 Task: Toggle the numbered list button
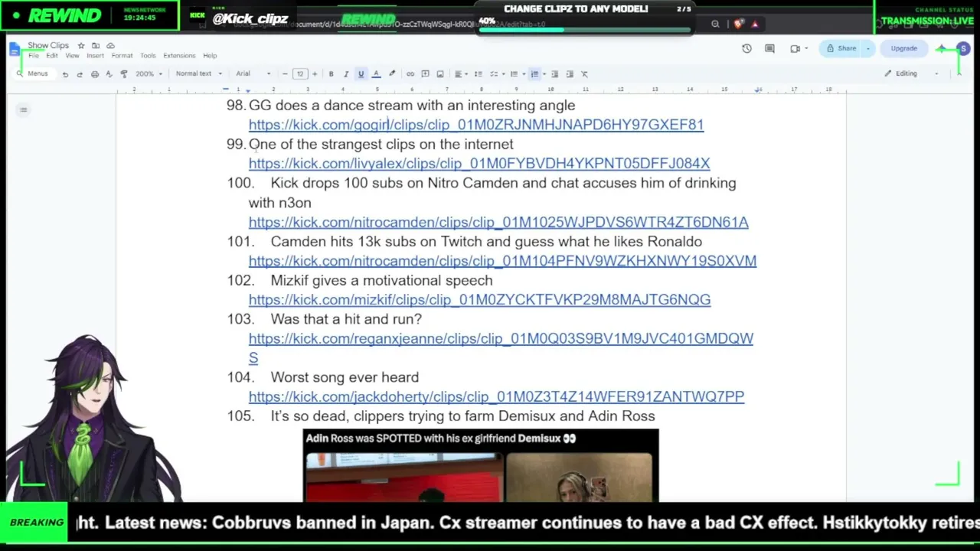click(x=534, y=74)
